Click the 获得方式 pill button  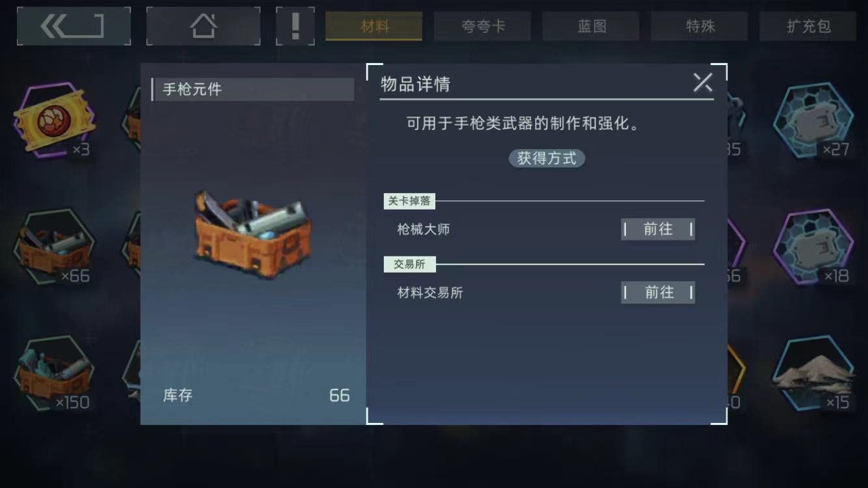point(547,158)
